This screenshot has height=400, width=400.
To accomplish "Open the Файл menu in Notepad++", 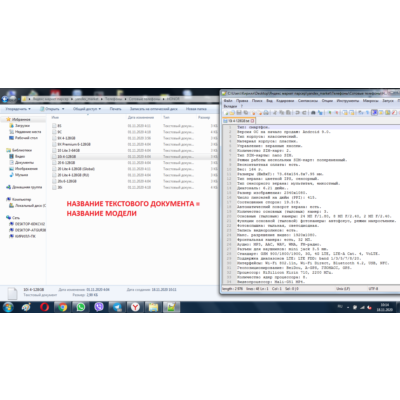I will coord(228,101).
